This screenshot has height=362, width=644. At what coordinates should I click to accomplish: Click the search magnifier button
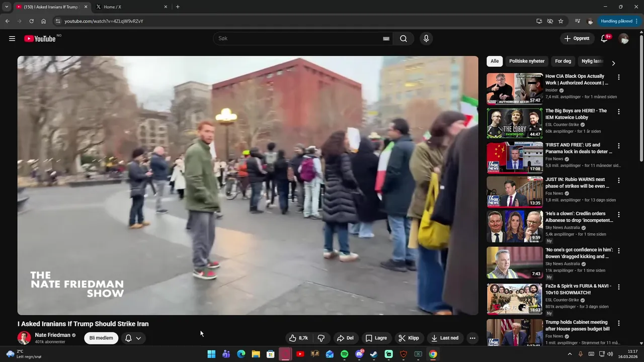click(404, 39)
